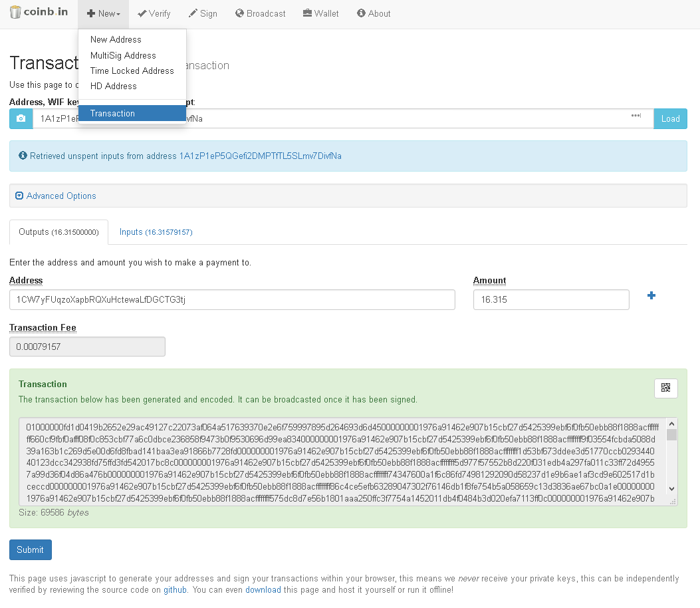This screenshot has height=608, width=700.
Task: Click retrieved address link 1A1zP1eP5QGefi2DMPTfTL5SLmv7DivfNa
Action: tap(261, 156)
